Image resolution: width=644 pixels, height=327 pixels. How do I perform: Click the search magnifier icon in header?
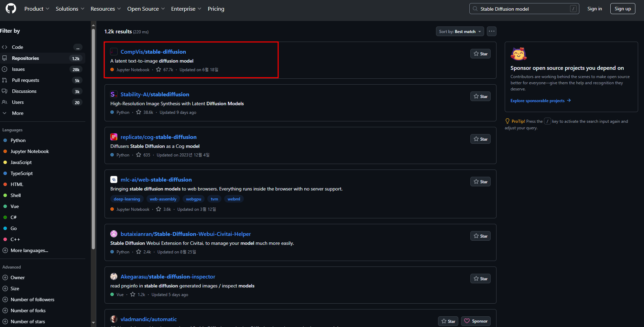[x=475, y=9]
